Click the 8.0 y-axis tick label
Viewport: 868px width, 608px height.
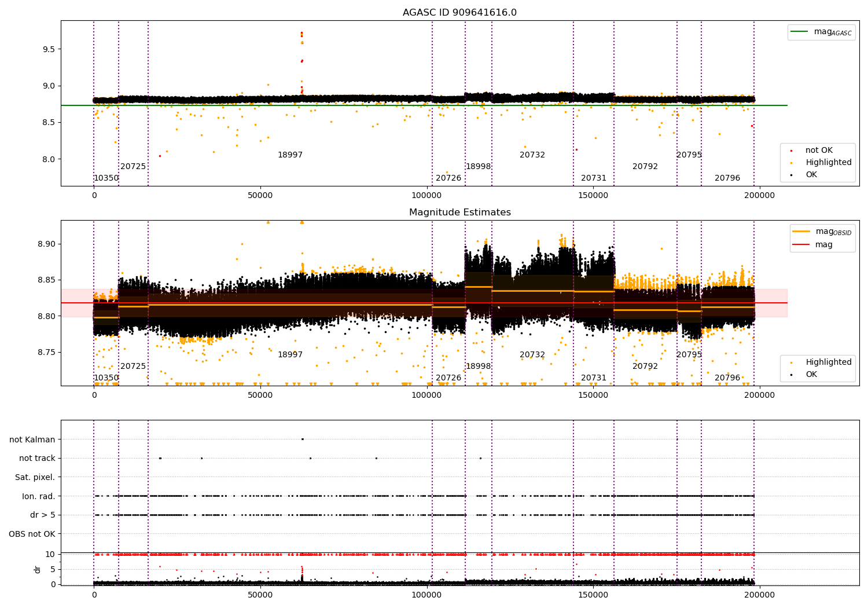pos(49,160)
